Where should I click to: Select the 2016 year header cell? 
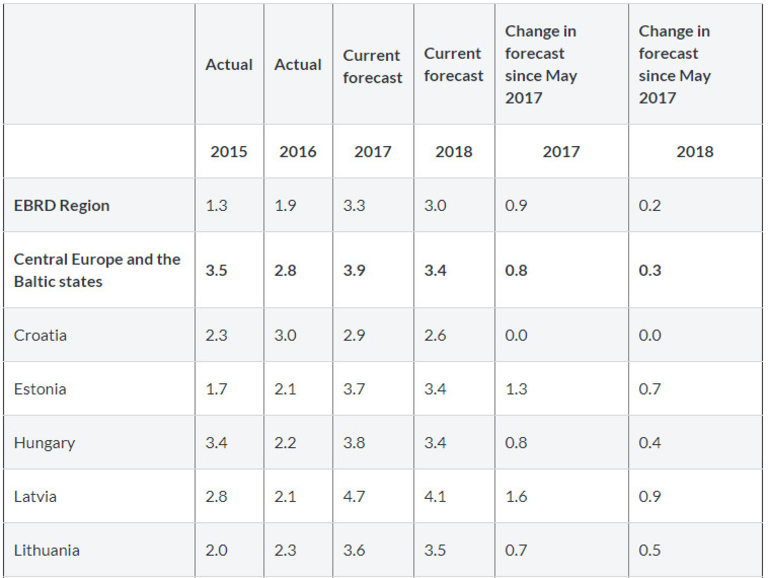point(298,152)
